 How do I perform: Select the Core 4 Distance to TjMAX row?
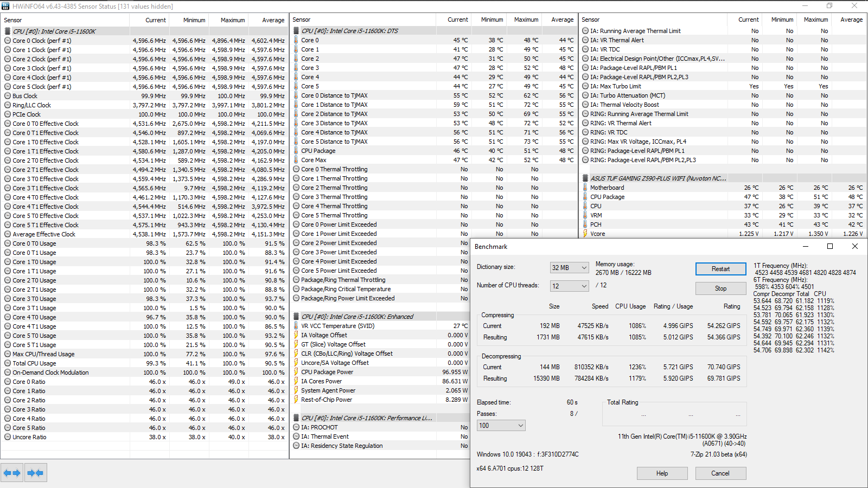click(434, 132)
